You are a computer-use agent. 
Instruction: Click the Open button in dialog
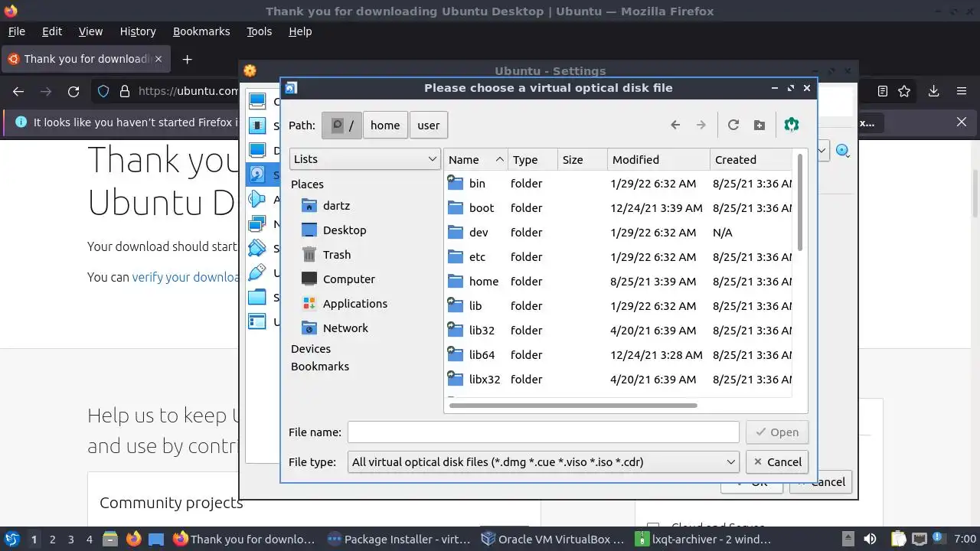coord(776,432)
